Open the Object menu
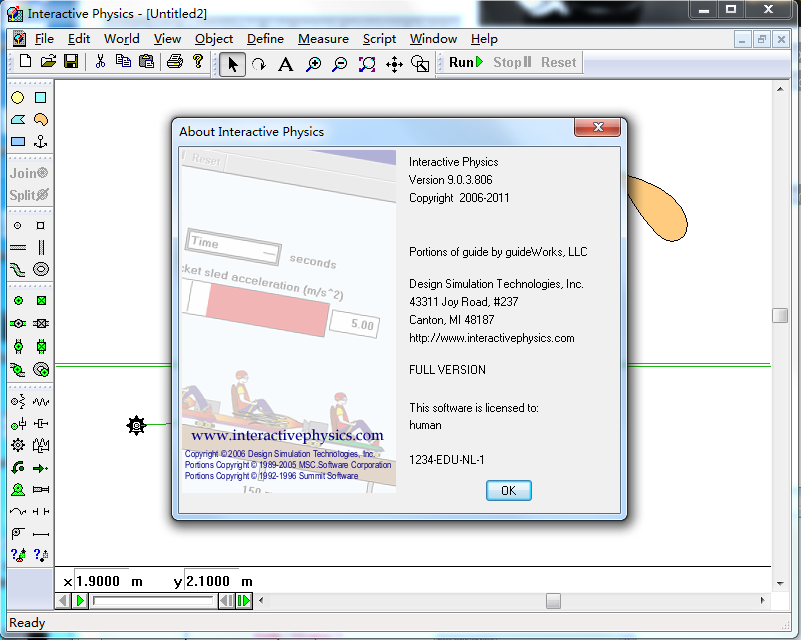Image resolution: width=801 pixels, height=640 pixels. click(x=214, y=39)
